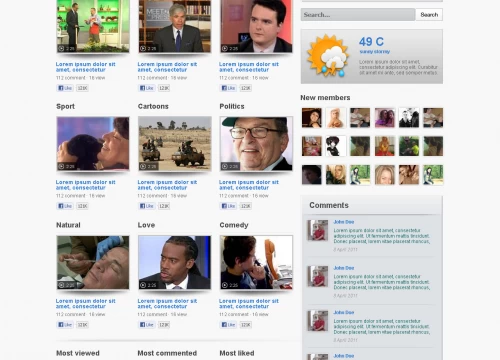Click the avatar of the second comment

coord(317,276)
